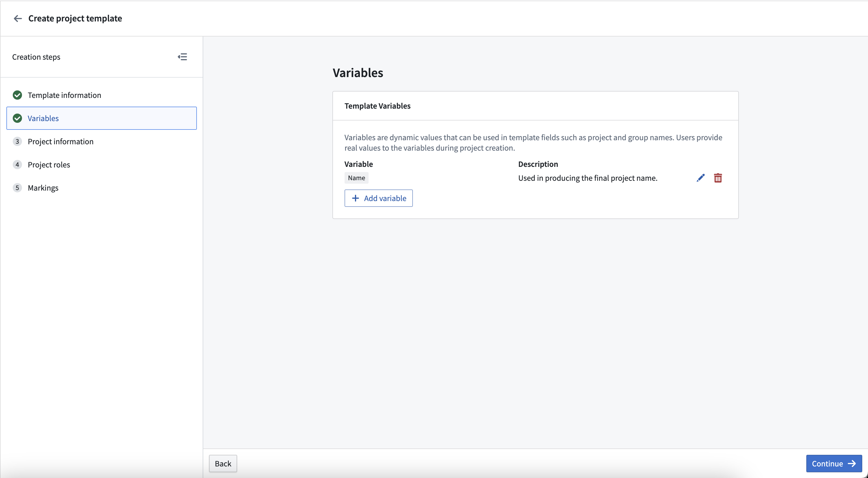Click the 'Used in producing the final project name.' description
868x478 pixels.
pos(588,178)
